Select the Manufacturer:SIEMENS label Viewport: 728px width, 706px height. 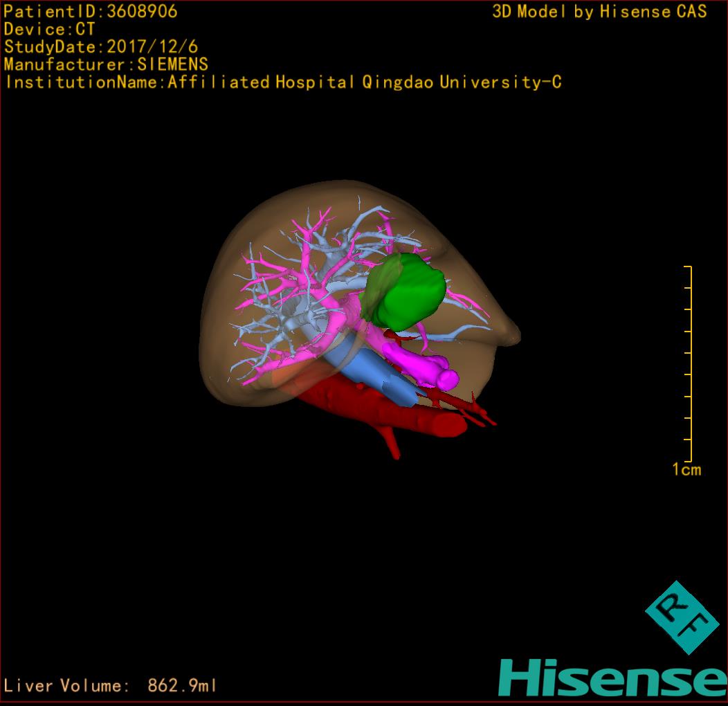(106, 64)
